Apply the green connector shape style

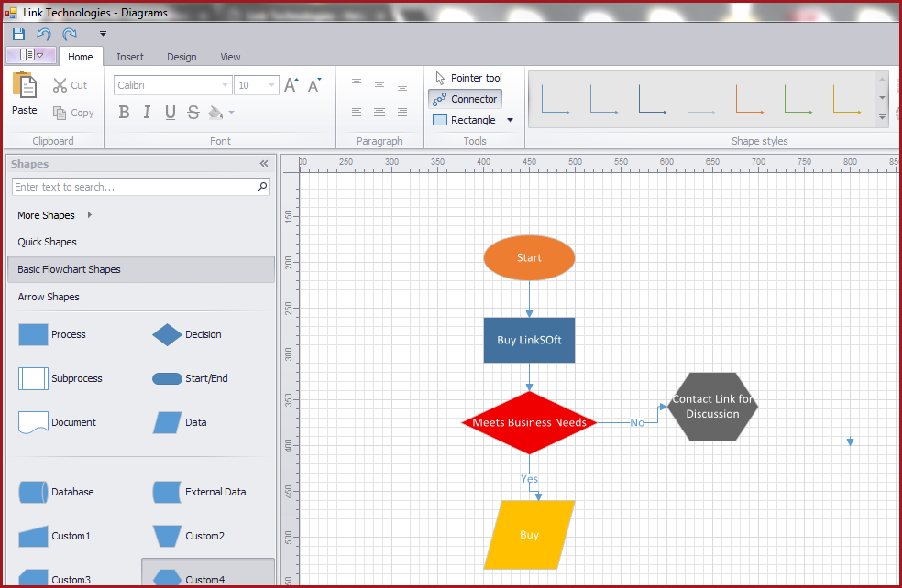[x=797, y=99]
